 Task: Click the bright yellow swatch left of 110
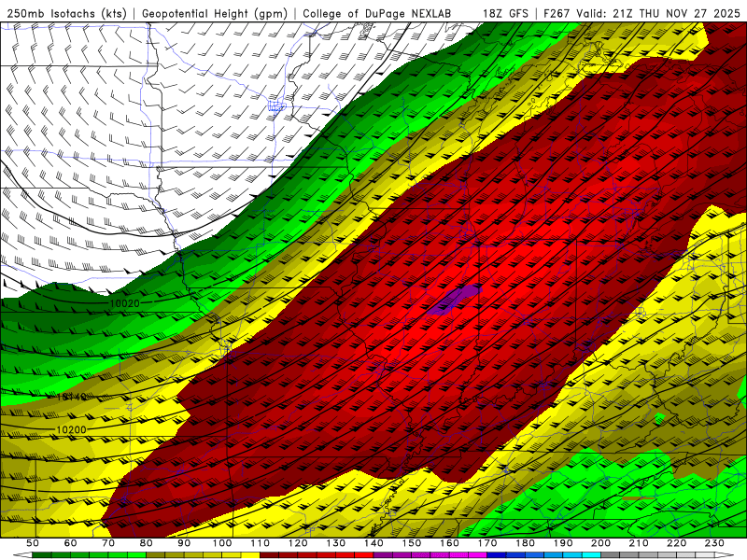(x=250, y=555)
